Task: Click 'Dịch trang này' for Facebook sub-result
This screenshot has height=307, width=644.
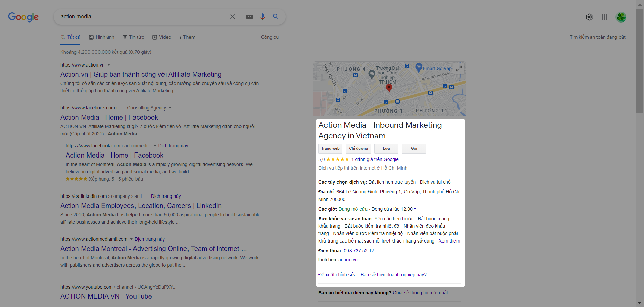Action: 173,146
